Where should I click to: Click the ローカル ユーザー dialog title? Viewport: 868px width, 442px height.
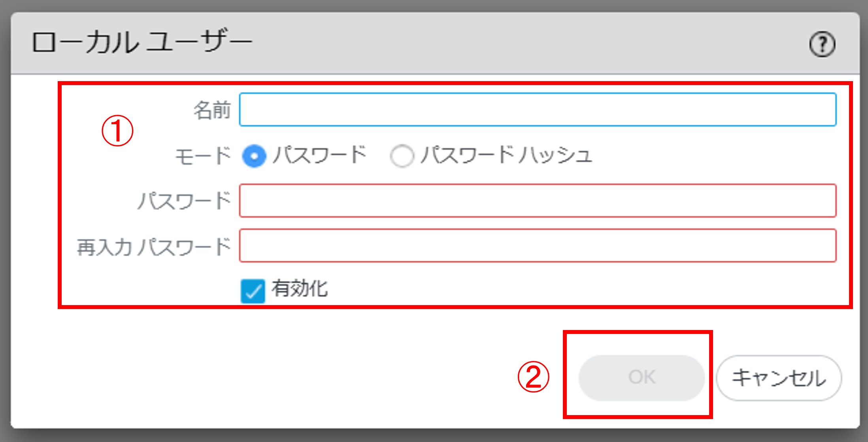(x=142, y=42)
